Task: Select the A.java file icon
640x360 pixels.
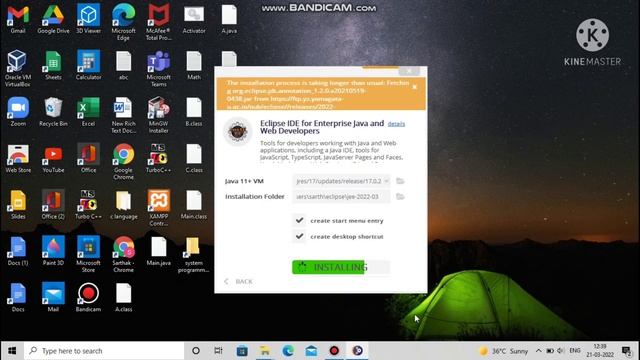Action: pos(229,19)
